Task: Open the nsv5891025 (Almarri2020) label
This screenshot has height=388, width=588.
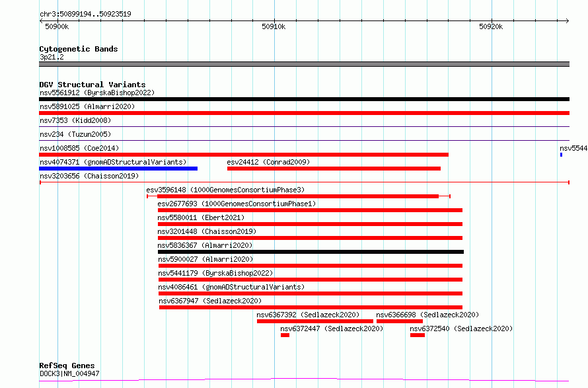Action: click(x=87, y=106)
